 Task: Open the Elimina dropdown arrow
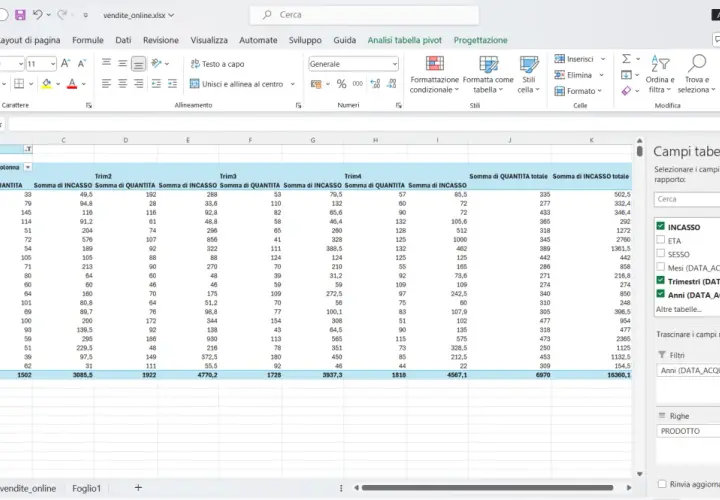(601, 75)
